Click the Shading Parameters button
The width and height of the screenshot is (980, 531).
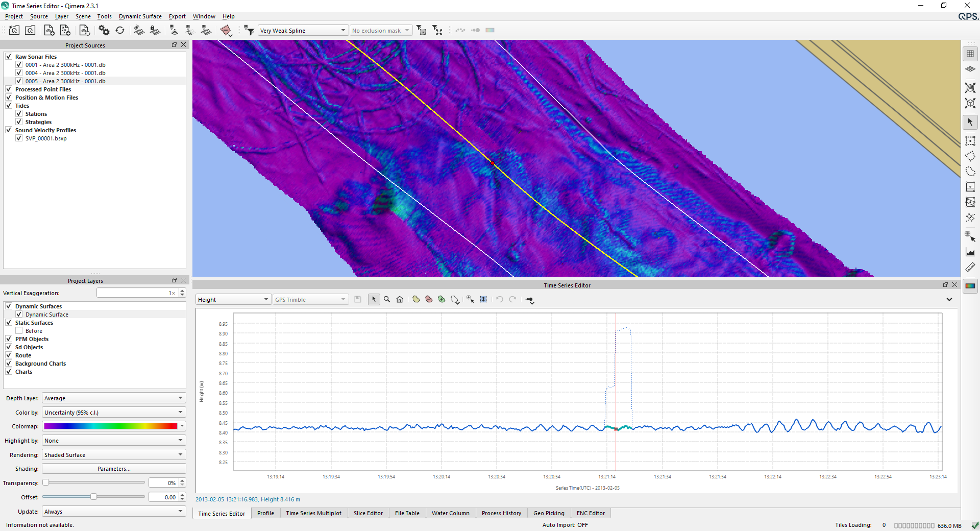[114, 469]
